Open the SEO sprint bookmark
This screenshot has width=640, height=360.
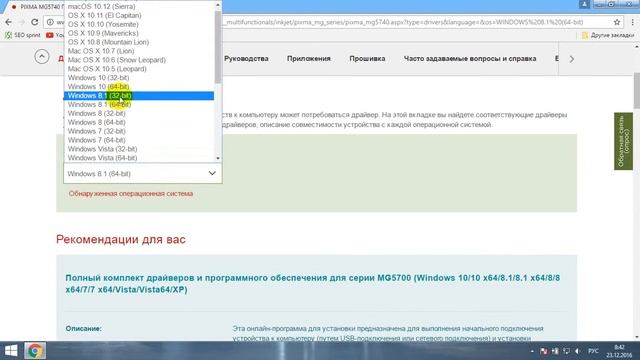(22, 35)
